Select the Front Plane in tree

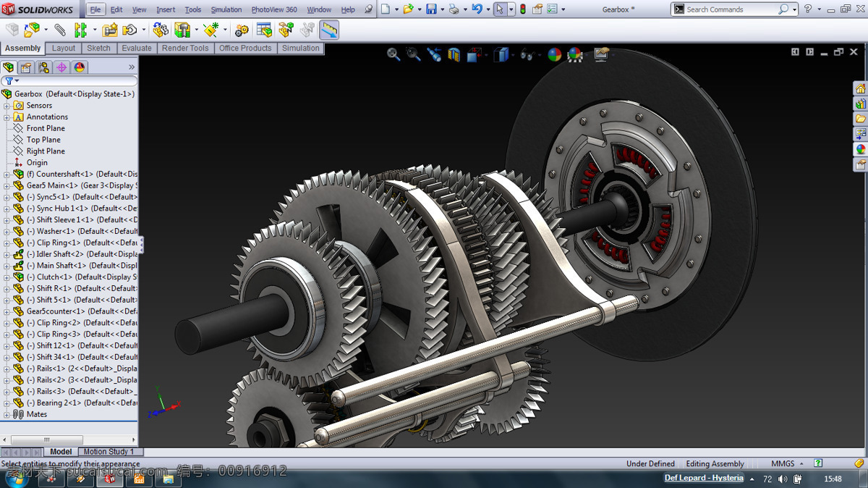click(46, 129)
